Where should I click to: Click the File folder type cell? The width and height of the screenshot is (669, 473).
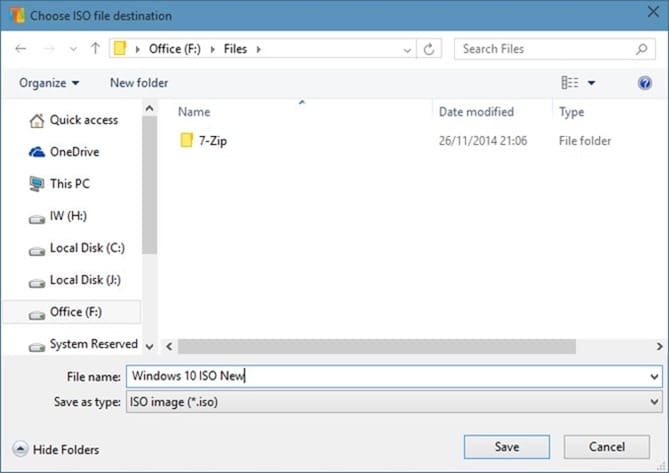pyautogui.click(x=585, y=141)
